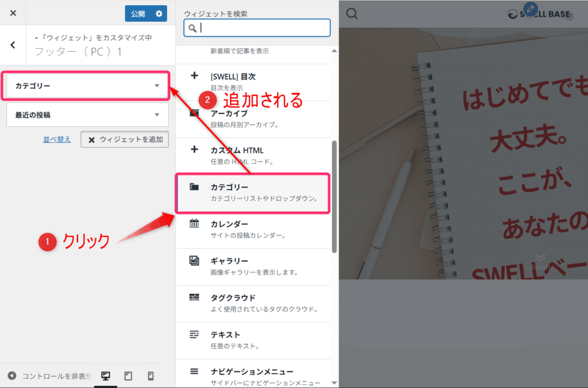Add the [SWELL] 目次 widget
Screen dimensions: 588x388
tap(253, 82)
